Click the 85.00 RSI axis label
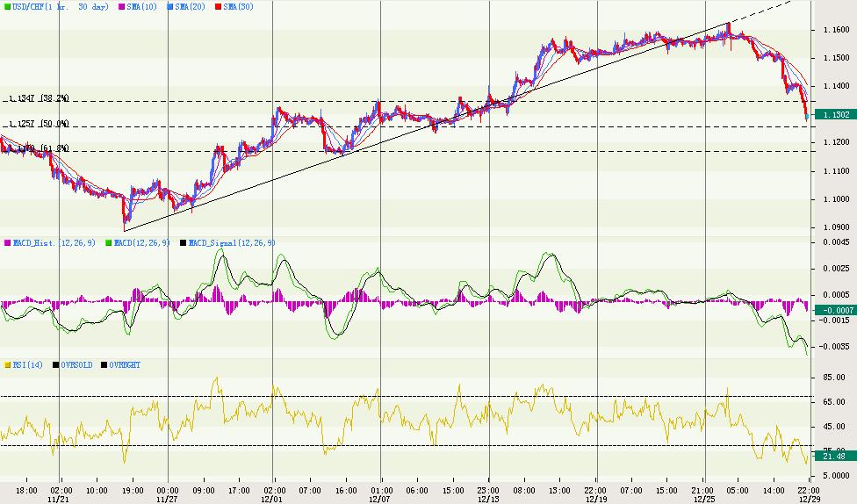The image size is (857, 504). 834,378
